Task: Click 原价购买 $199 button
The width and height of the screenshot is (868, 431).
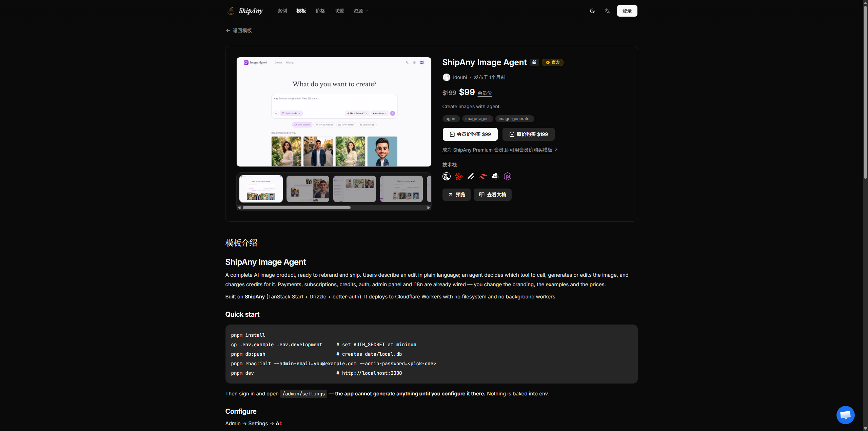Action: (529, 134)
